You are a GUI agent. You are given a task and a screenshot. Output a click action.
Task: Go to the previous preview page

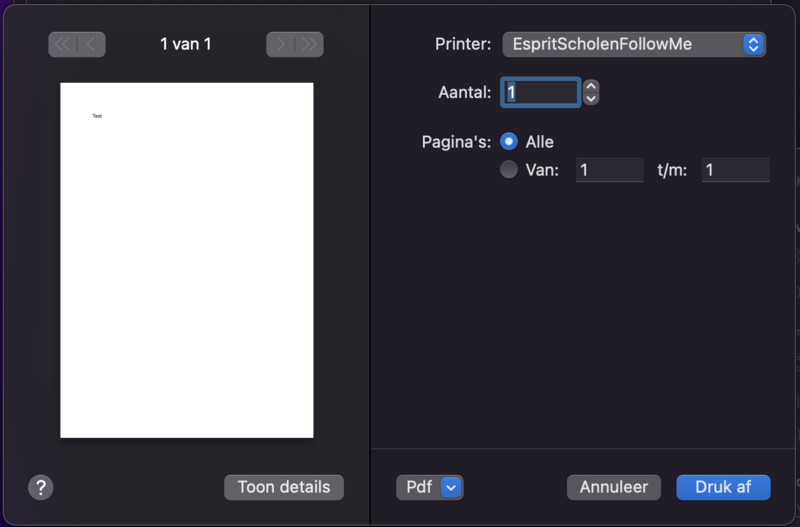pyautogui.click(x=91, y=44)
